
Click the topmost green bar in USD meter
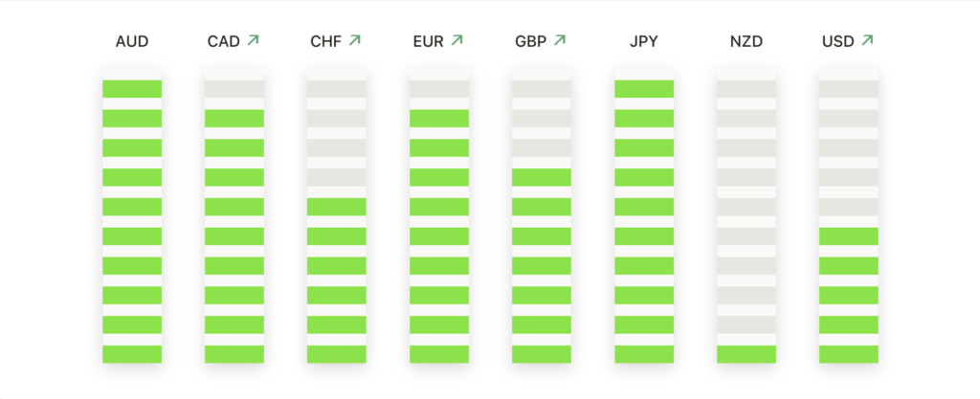(849, 236)
